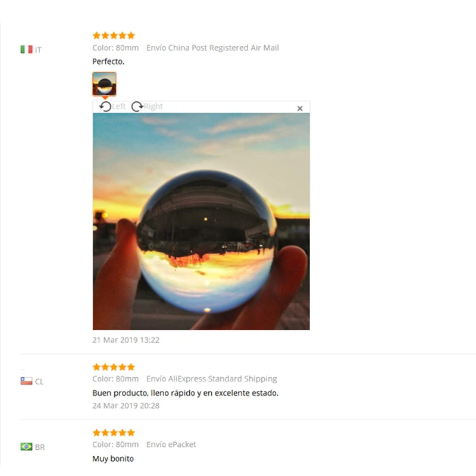Screen dimensions: 476x476
Task: Close the enlarged review photo
Action: (x=300, y=108)
